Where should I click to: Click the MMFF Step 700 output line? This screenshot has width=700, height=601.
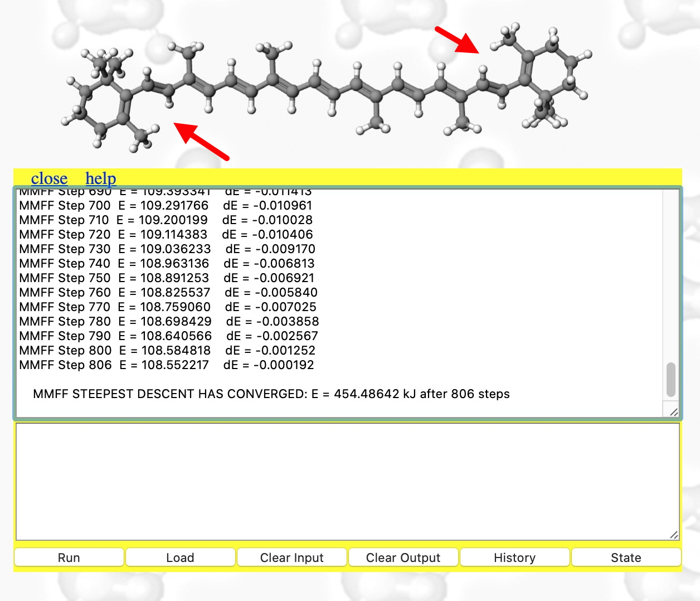tap(166, 206)
